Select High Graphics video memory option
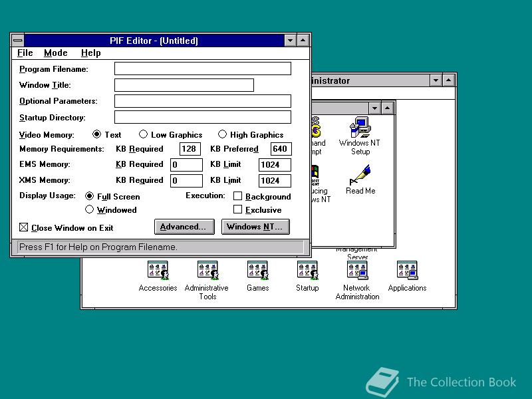532x399 pixels. point(222,134)
